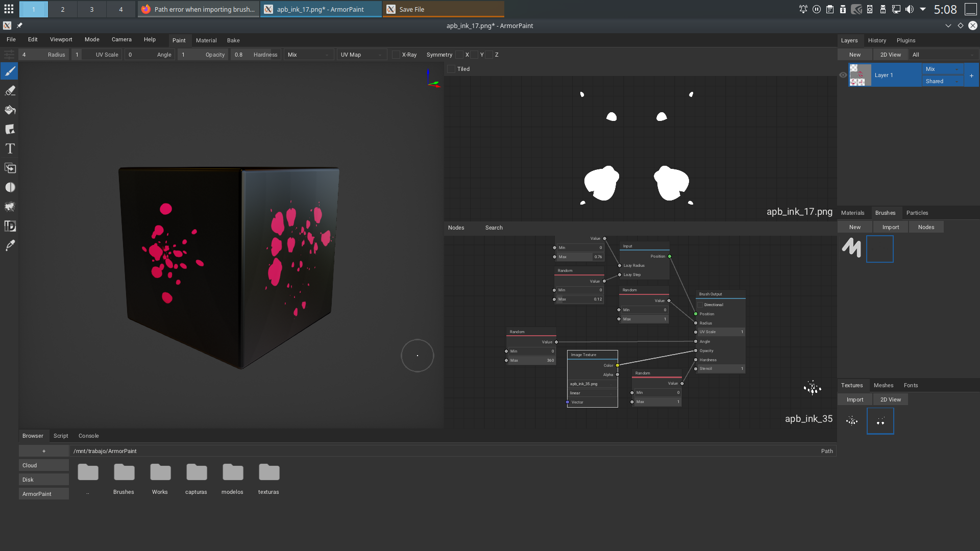980x551 pixels.
Task: Enable the Tiled checkbox
Action: point(451,69)
